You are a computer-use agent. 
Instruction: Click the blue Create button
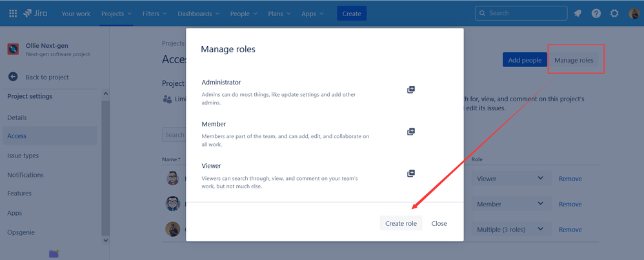tap(352, 14)
